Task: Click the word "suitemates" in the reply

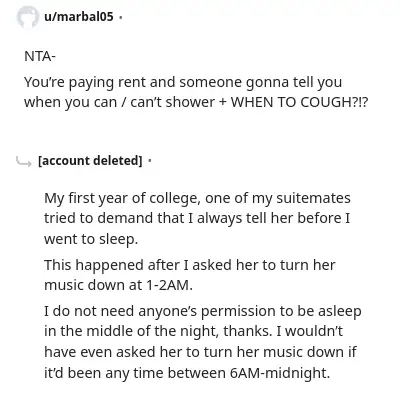Action: 313,198
